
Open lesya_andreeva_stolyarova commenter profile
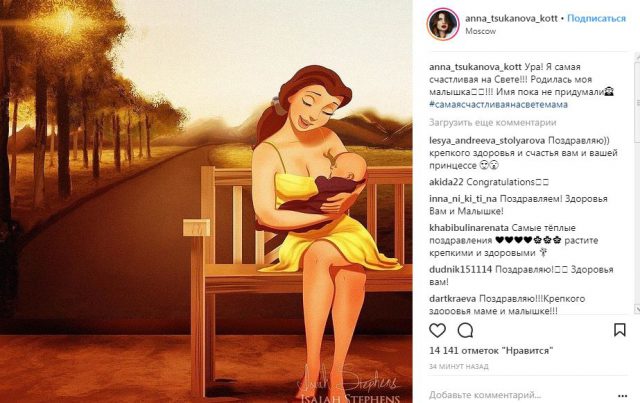[487, 141]
